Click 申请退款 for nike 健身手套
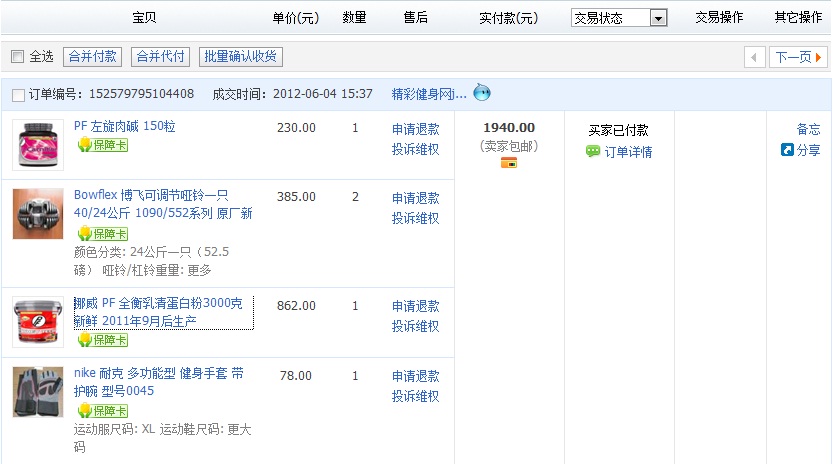Image resolution: width=833 pixels, height=464 pixels. click(x=415, y=376)
